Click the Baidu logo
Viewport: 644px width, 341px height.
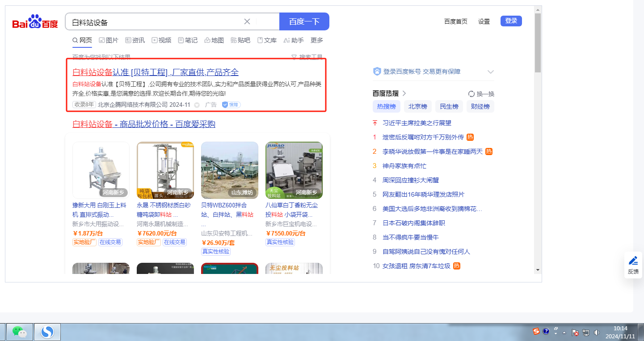35,21
